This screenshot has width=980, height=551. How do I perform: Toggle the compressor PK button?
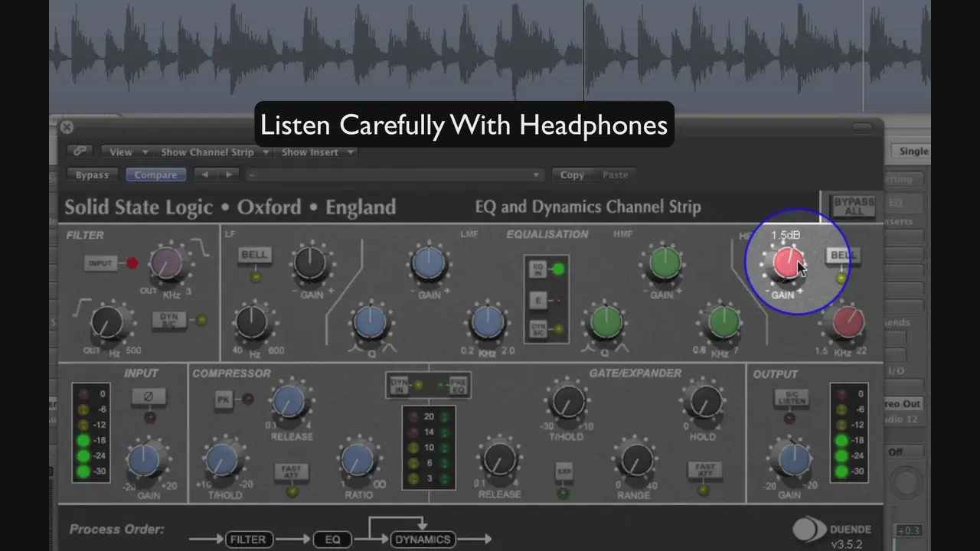pos(224,399)
